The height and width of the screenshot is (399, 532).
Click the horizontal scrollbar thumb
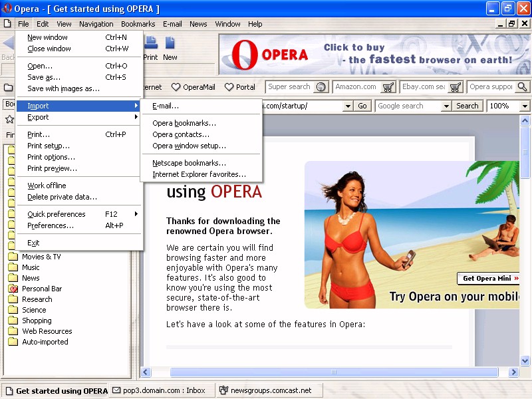pyautogui.click(x=334, y=372)
